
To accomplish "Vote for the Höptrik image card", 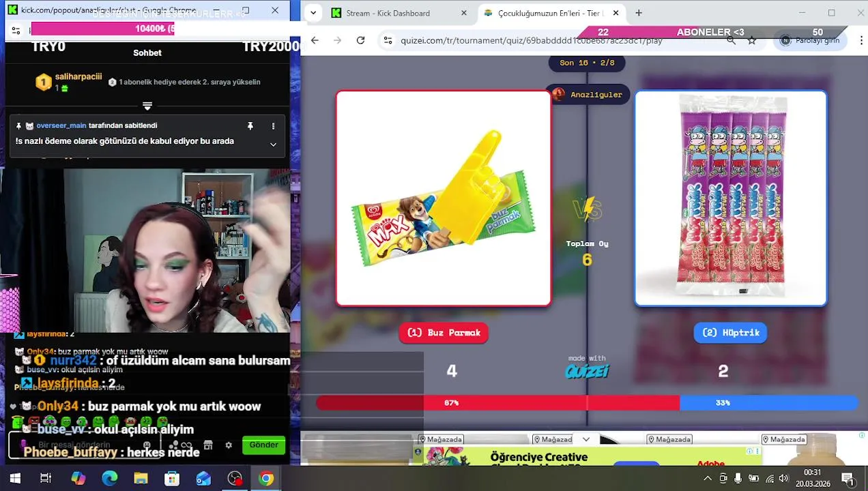I will [731, 198].
